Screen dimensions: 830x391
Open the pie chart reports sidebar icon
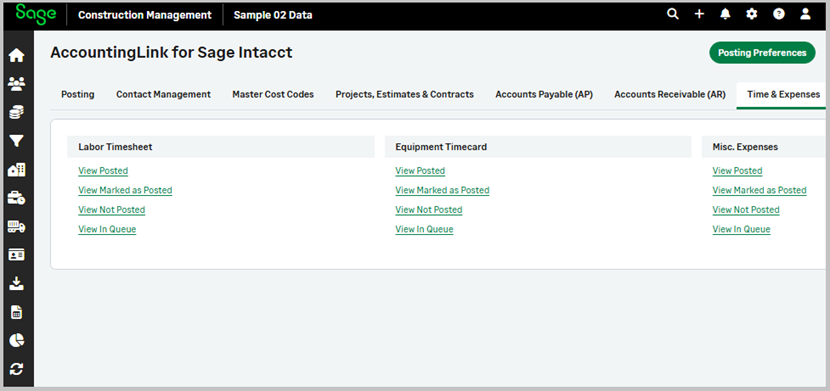(17, 340)
